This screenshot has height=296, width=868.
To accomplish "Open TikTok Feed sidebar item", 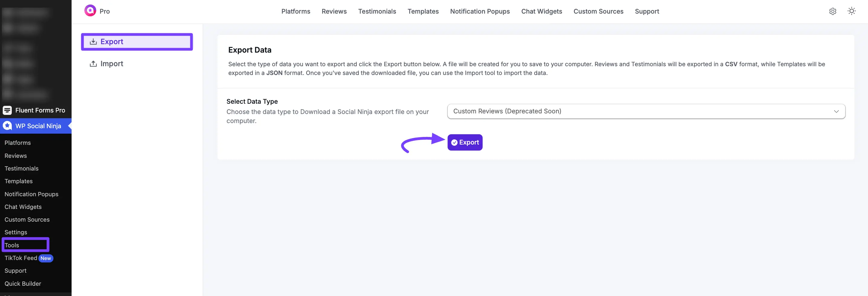I will (x=21, y=258).
